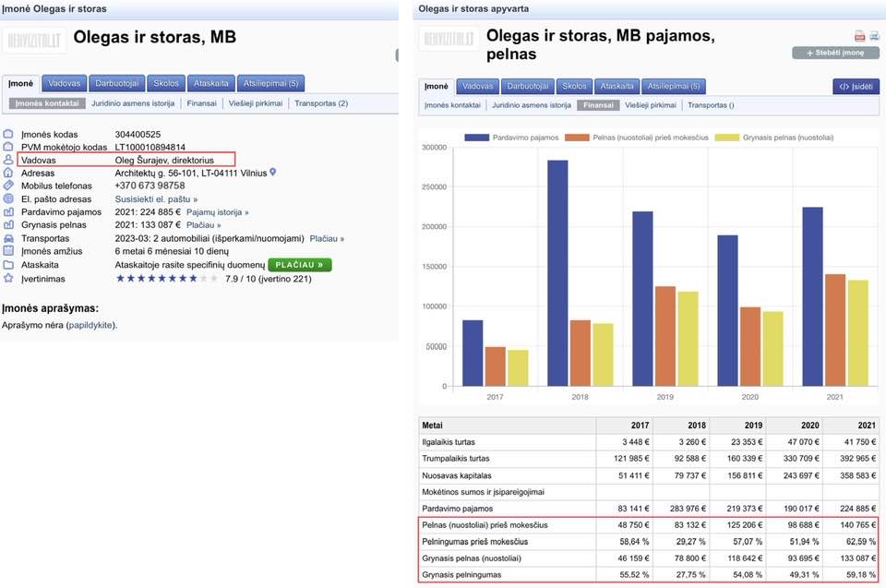
Task: Select the Įmonė tab on the finance page
Action: click(437, 87)
